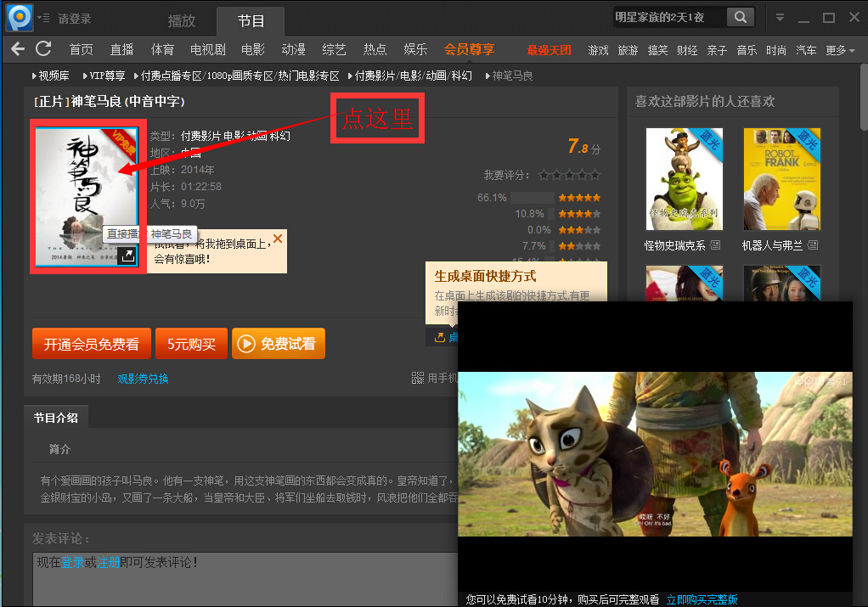Close the drag-to-desktop tip with the X

pos(278,239)
